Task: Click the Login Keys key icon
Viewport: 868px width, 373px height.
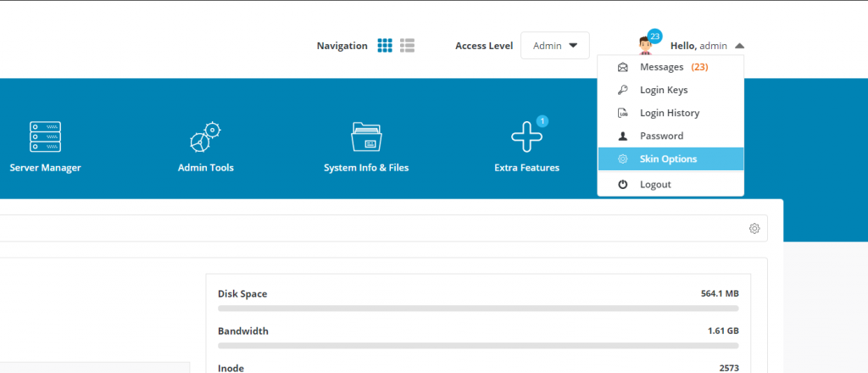Action: pos(623,90)
